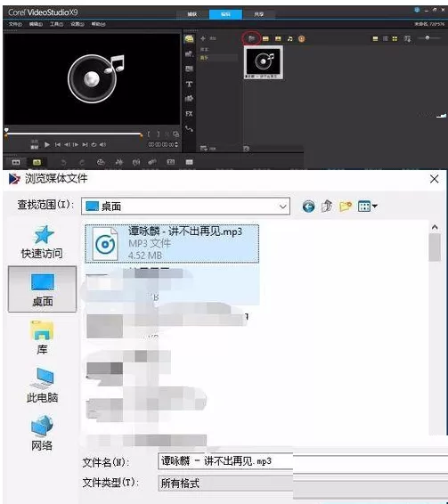Open the Auto Music icon
This screenshot has width=448, height=504.
136,162
